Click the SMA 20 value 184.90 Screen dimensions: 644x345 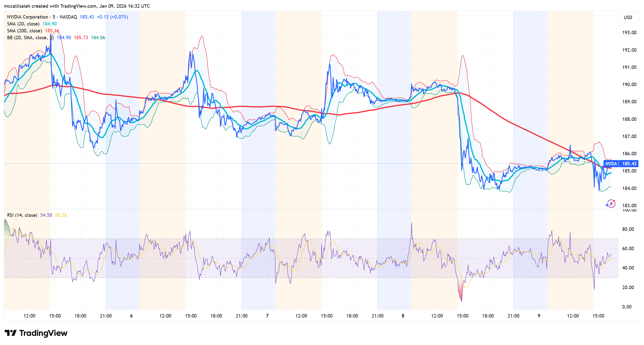point(49,24)
